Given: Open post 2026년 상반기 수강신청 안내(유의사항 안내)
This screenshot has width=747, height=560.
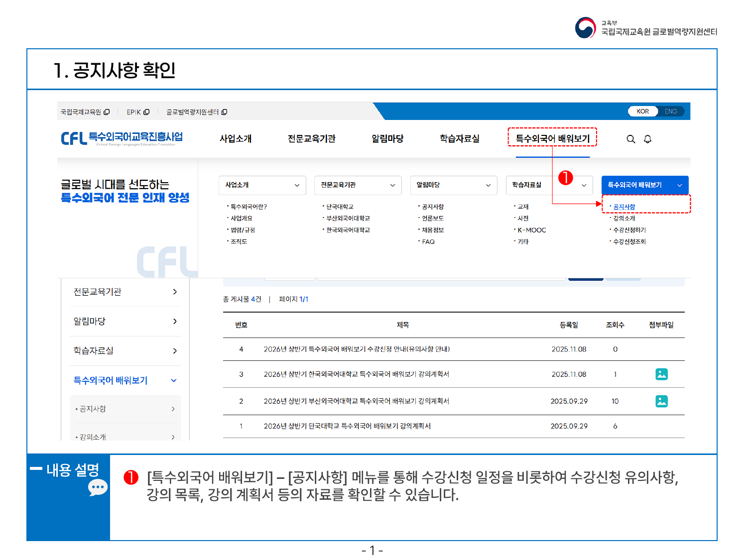Looking at the screenshot, I should pos(357,349).
